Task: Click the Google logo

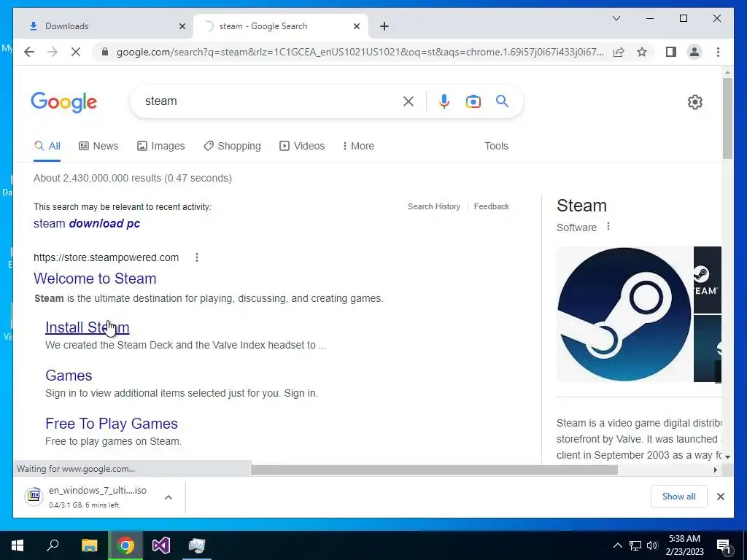Action: tap(64, 102)
